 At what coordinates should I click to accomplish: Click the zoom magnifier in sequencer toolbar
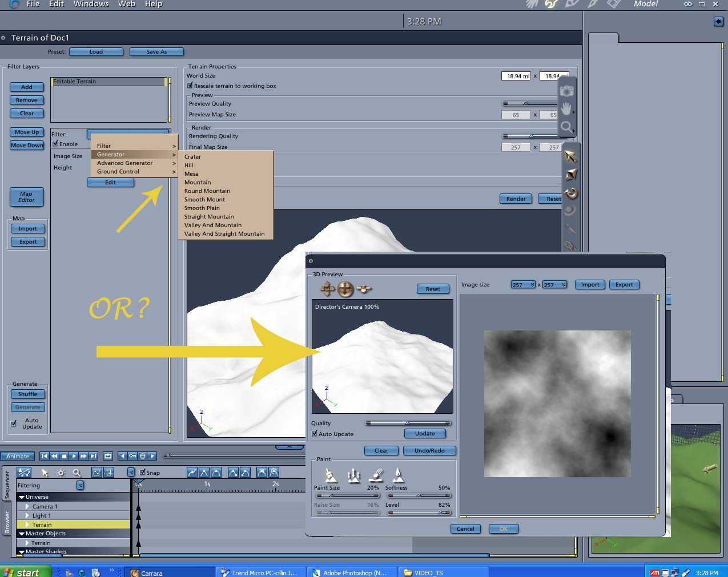click(77, 473)
